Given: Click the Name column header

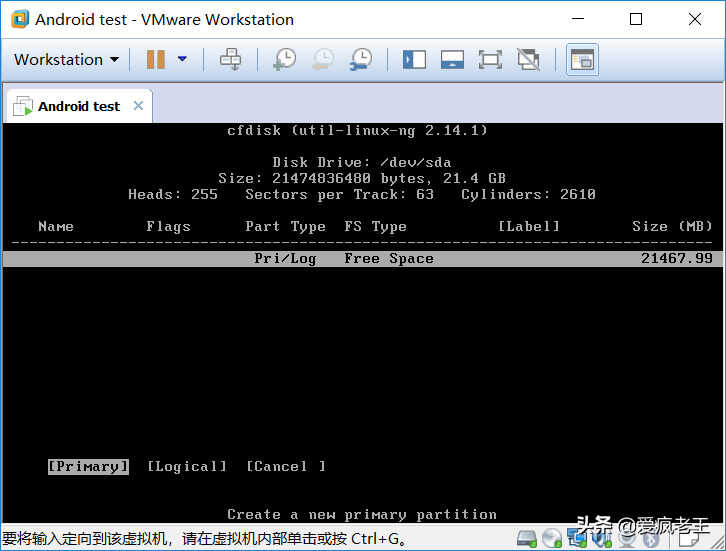Looking at the screenshot, I should (56, 226).
